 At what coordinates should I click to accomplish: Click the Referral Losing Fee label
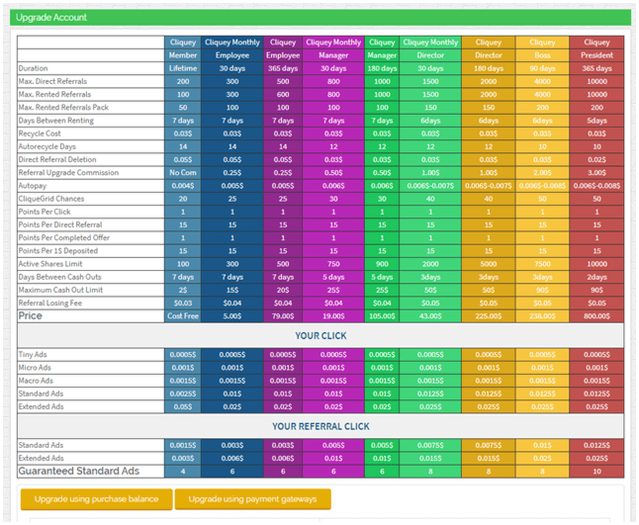tap(50, 303)
